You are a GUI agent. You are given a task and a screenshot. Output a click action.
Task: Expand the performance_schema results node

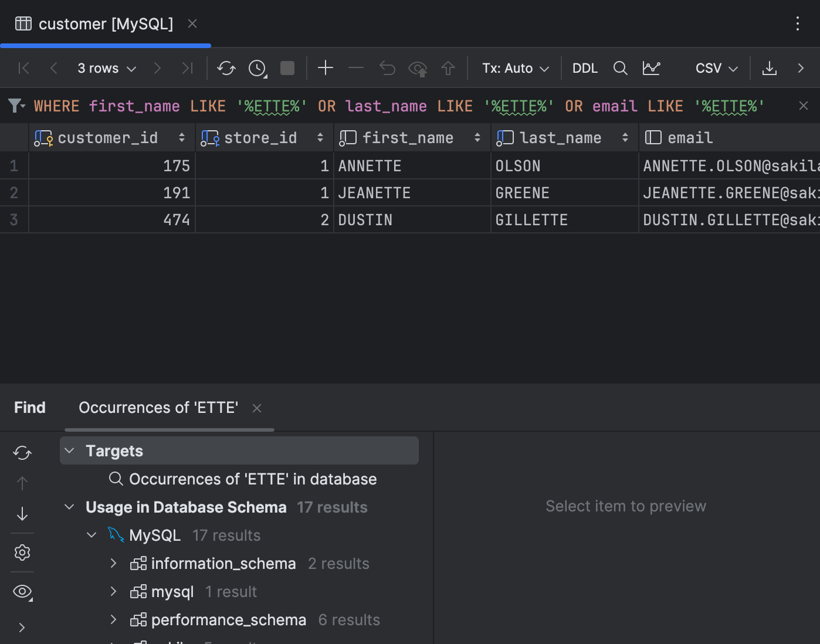point(113,619)
